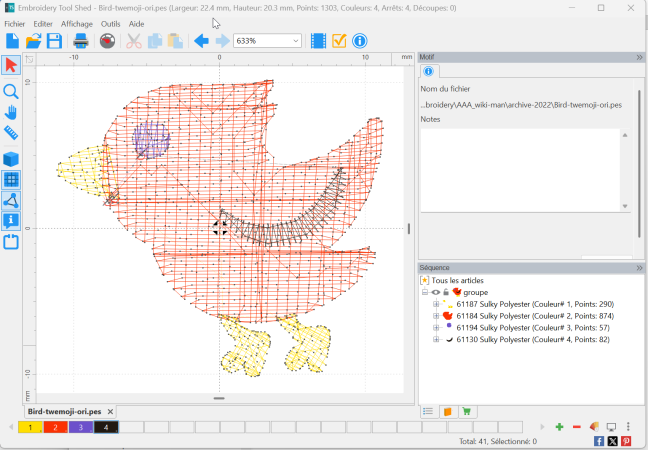
Task: Close the Bird-twemoji-ori.pes tab
Action: [110, 412]
